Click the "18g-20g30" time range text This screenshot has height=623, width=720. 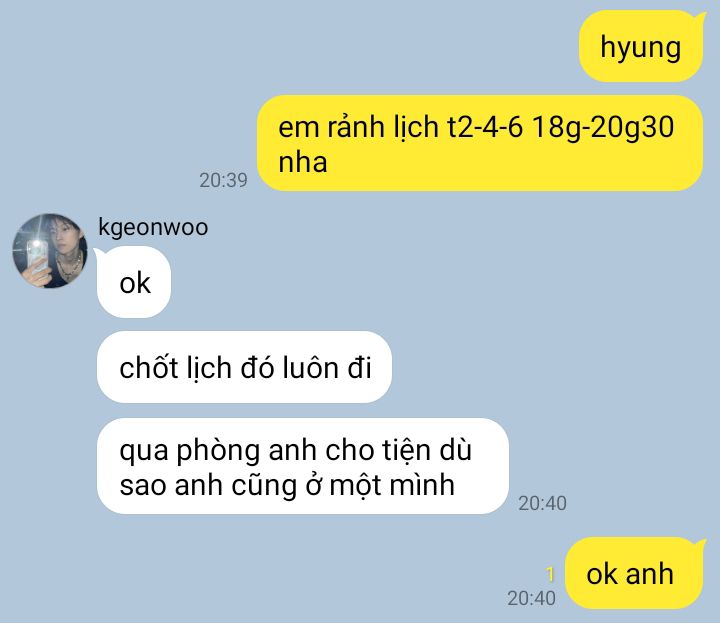point(603,127)
